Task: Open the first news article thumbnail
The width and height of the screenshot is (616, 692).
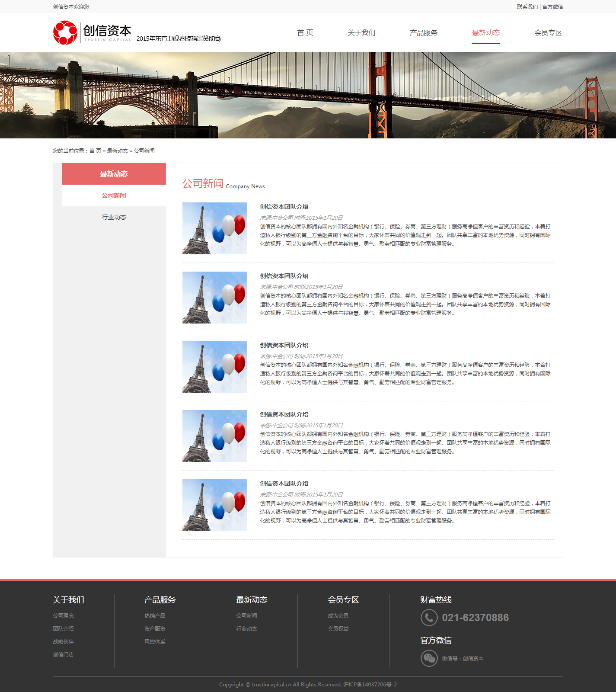Action: coord(215,228)
